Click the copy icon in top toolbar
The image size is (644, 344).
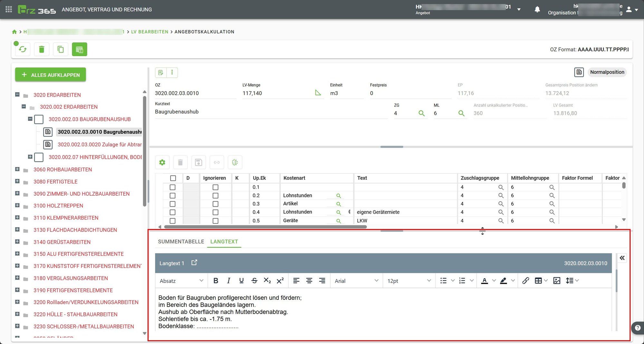click(61, 49)
